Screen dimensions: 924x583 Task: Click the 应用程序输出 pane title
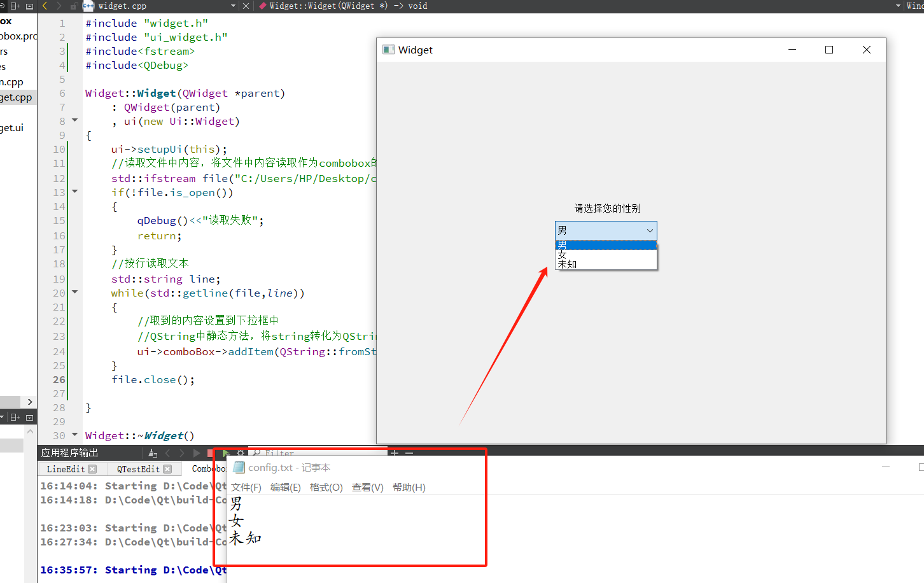click(x=70, y=453)
